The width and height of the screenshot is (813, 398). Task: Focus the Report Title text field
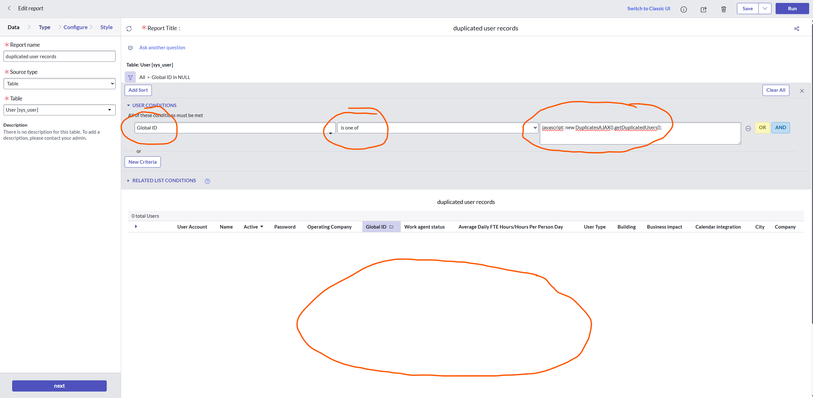click(485, 29)
